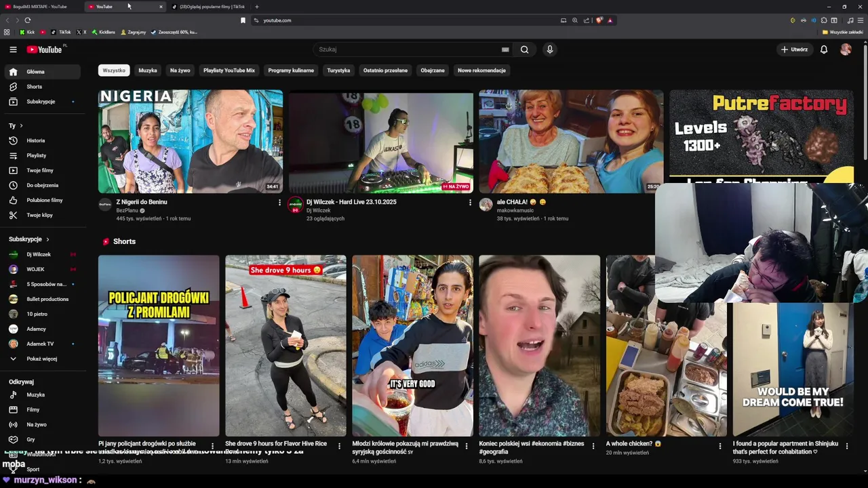Open Adamek TV channel
Viewport: 868px width, 488px height.
[42, 344]
